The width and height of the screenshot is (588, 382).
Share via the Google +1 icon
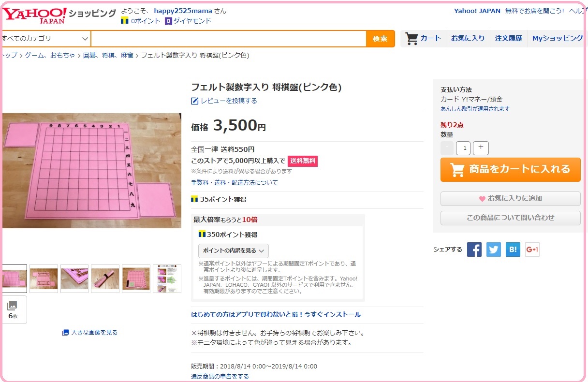tap(532, 250)
